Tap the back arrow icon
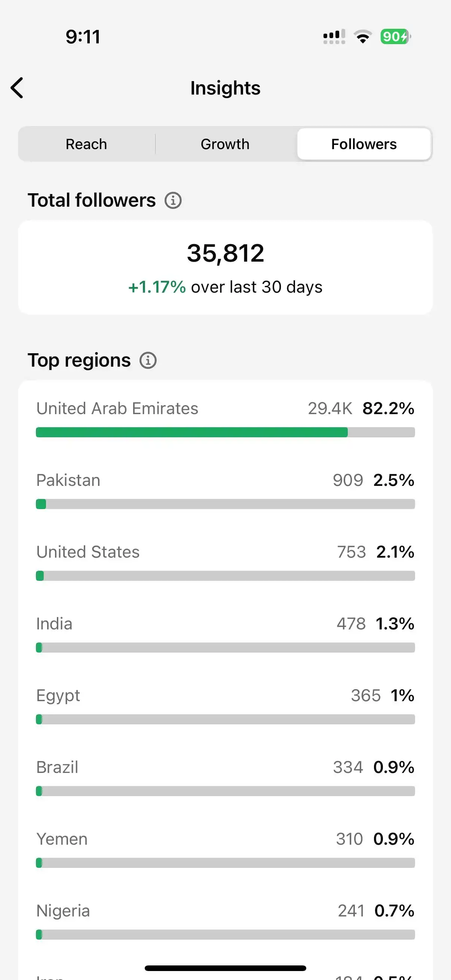Screen dimensions: 451x980 (x=17, y=88)
